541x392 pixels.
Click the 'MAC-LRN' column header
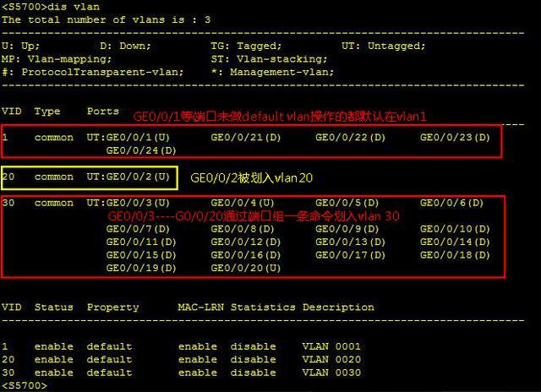pos(201,308)
